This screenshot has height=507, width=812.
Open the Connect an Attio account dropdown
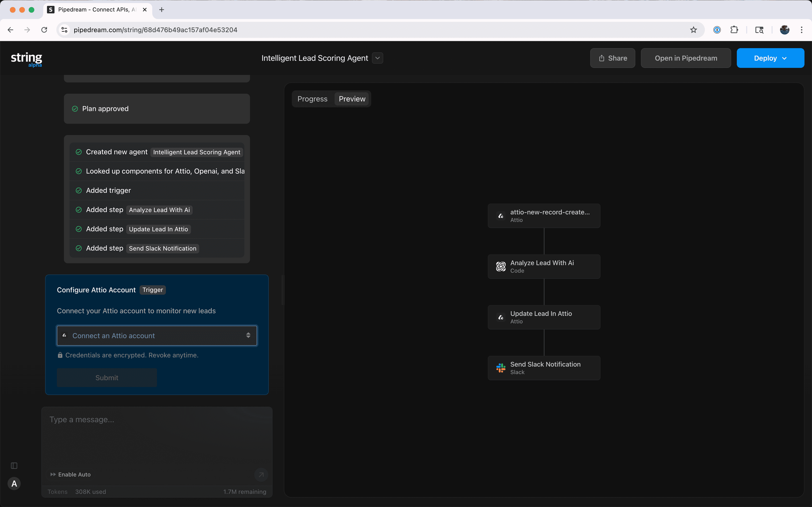(x=157, y=335)
